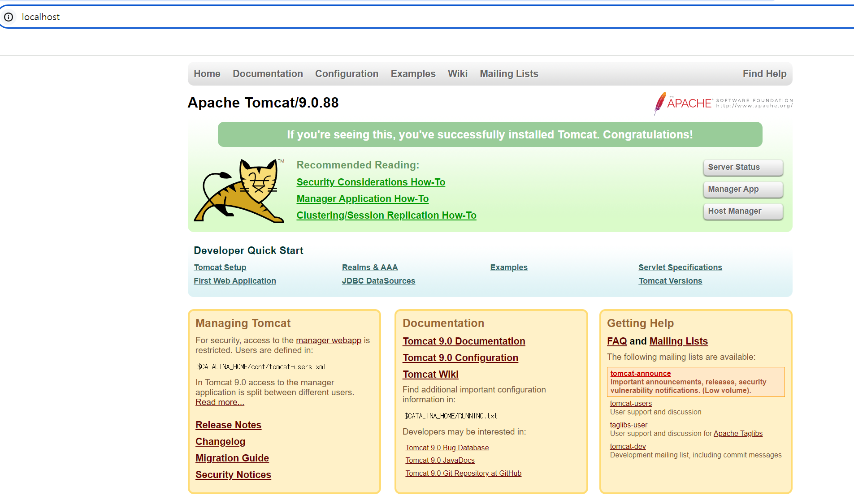
Task: Open the Realms & AAA link
Action: pos(370,267)
